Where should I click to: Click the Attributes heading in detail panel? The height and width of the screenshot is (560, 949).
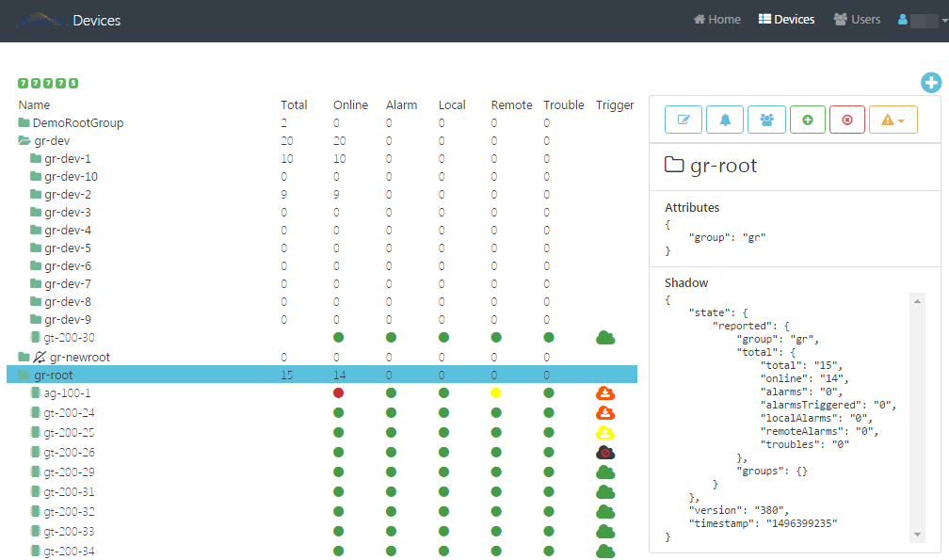pos(692,207)
